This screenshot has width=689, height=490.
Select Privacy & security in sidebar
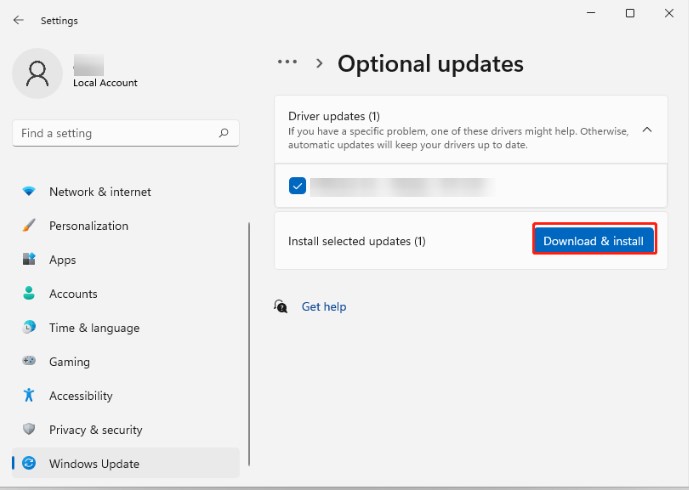point(95,430)
